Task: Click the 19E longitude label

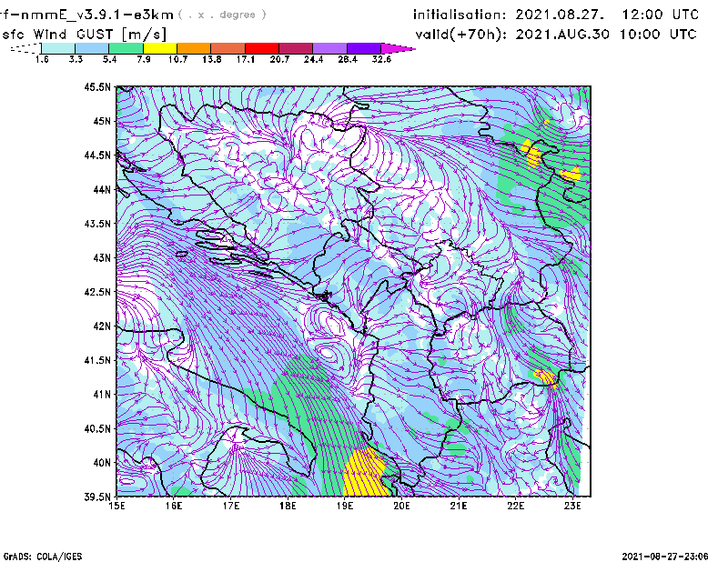Action: [x=345, y=506]
